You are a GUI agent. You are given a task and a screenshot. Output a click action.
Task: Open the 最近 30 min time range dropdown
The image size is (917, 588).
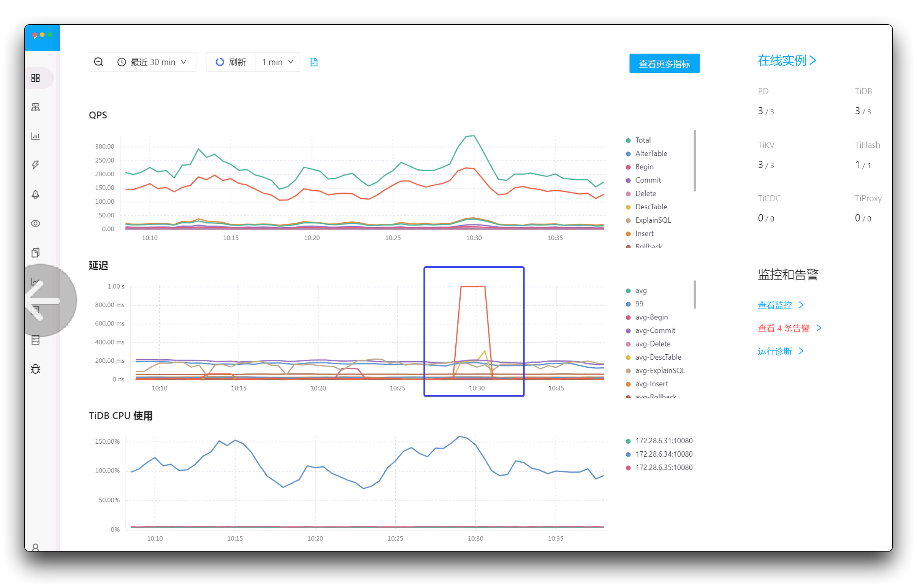click(152, 62)
